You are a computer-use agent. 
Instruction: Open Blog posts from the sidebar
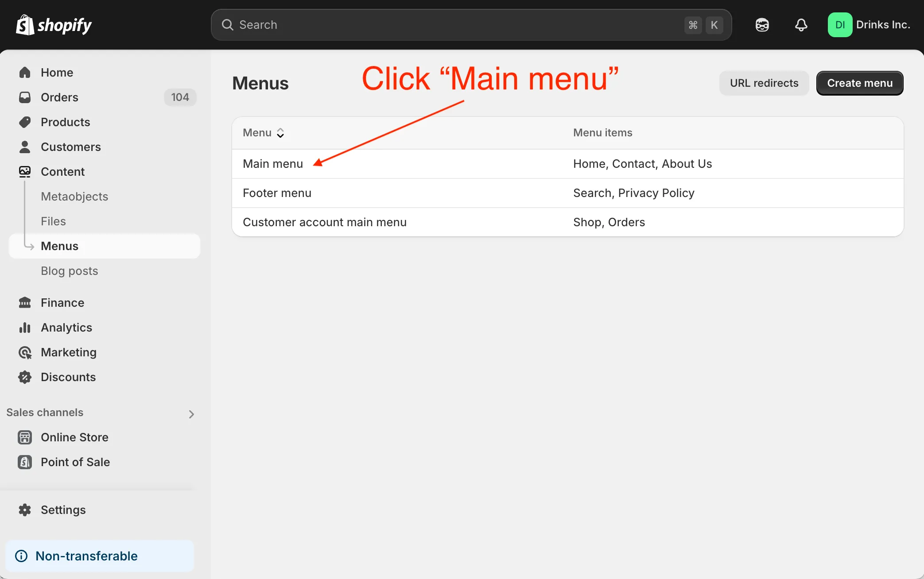(x=70, y=270)
